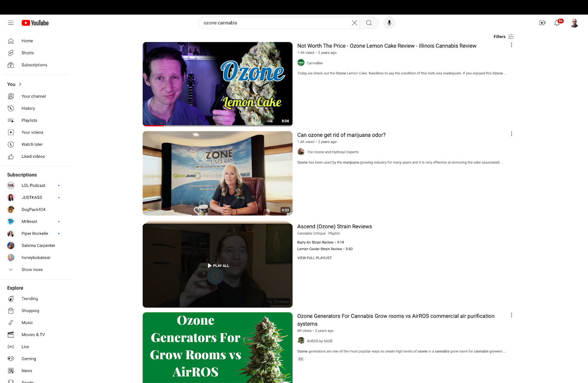Click the magnifier search button
Viewport: 588px width, 383px height.
(369, 23)
